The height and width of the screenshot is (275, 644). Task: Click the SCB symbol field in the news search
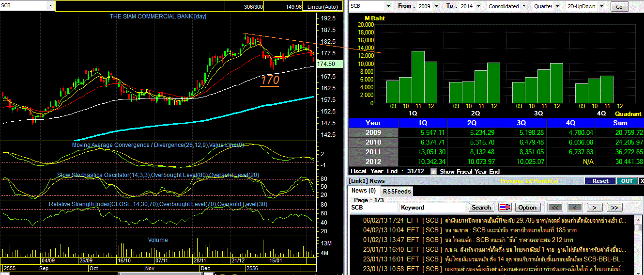click(374, 207)
